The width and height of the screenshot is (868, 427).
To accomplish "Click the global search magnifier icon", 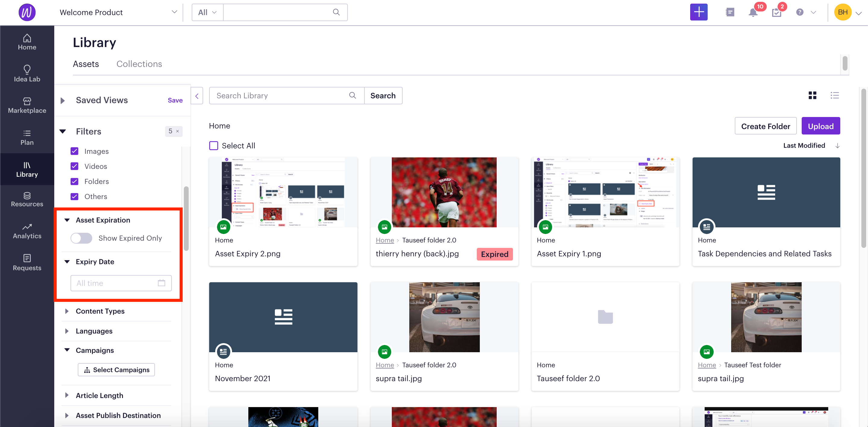I will (336, 12).
